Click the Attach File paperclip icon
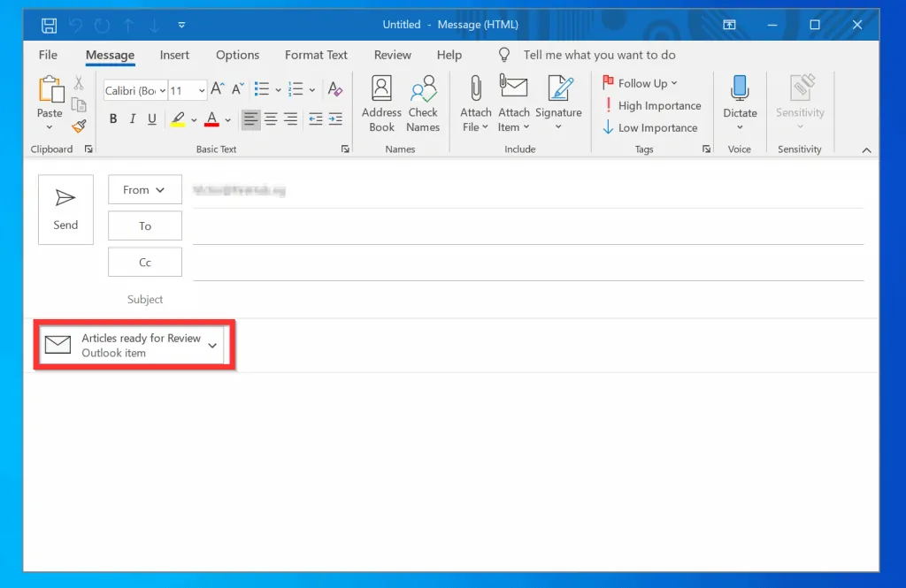The height and width of the screenshot is (588, 906). tap(475, 88)
